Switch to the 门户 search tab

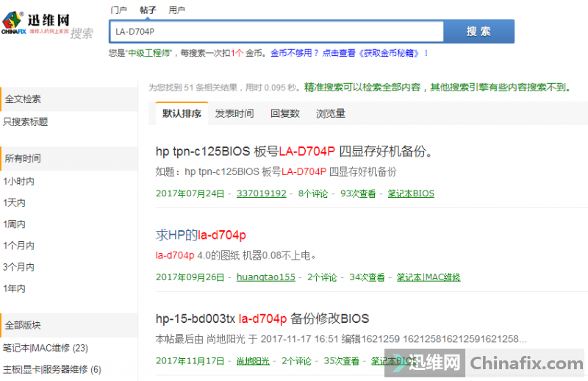click(118, 10)
